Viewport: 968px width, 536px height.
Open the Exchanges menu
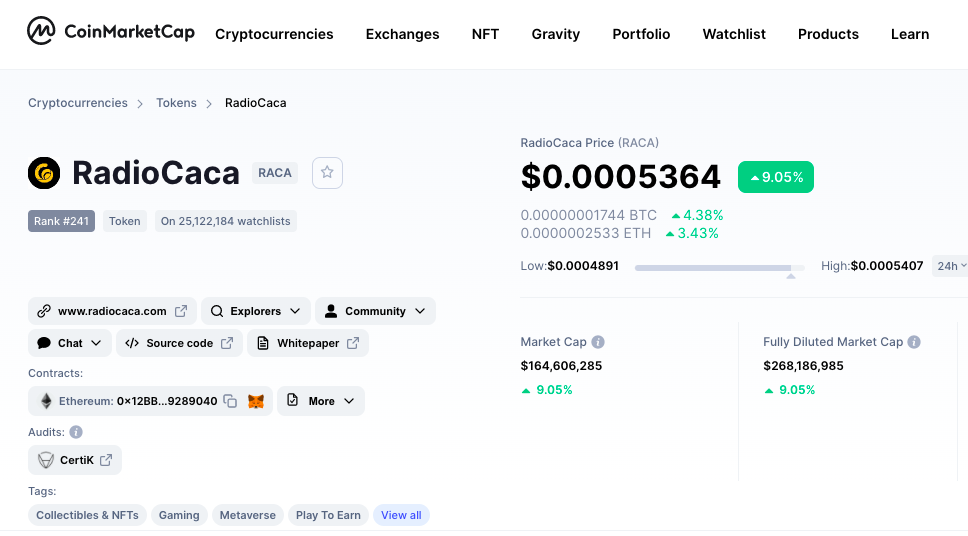[403, 34]
